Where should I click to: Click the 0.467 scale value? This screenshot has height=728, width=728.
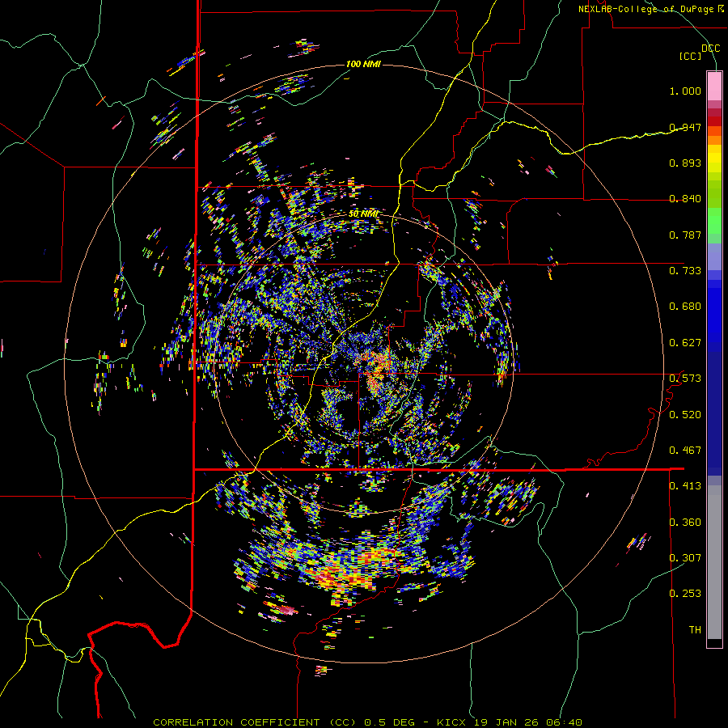point(685,451)
